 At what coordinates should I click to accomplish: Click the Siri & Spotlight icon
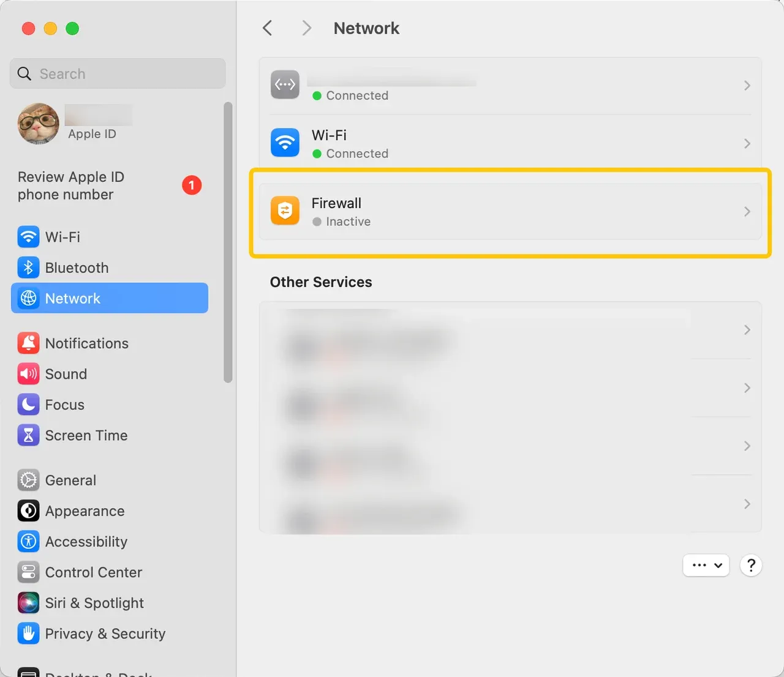click(28, 603)
